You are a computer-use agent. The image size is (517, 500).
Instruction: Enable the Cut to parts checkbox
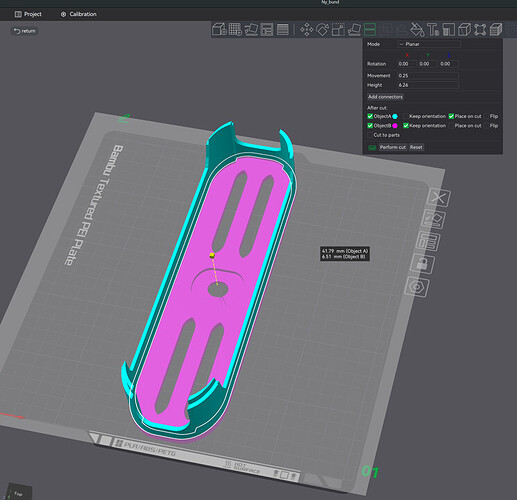(370, 135)
